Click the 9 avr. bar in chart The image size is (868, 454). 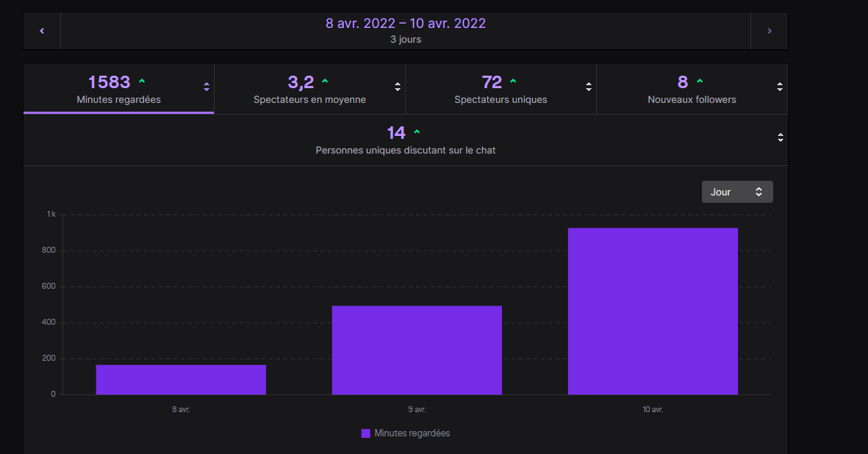(x=417, y=350)
